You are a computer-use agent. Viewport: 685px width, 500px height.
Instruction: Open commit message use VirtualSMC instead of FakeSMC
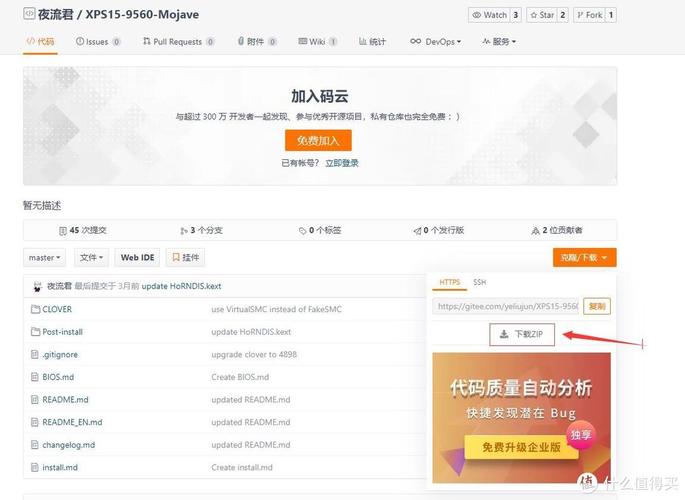pyautogui.click(x=277, y=309)
